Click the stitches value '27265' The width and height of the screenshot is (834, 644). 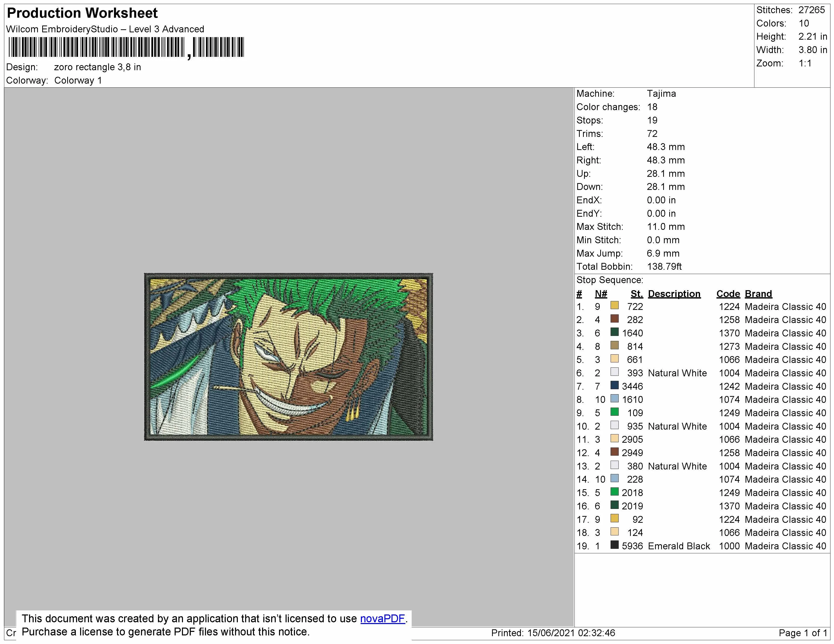point(812,10)
